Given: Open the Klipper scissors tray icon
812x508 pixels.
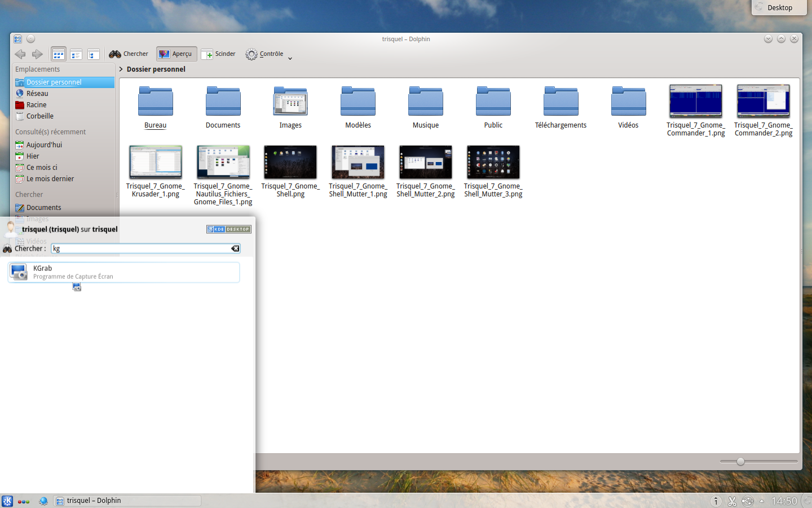Looking at the screenshot, I should (x=732, y=501).
